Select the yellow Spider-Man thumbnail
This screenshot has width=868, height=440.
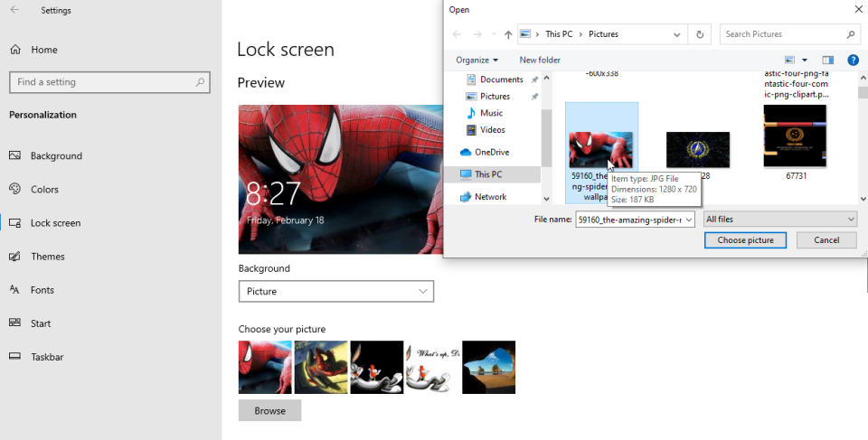pyautogui.click(x=321, y=367)
